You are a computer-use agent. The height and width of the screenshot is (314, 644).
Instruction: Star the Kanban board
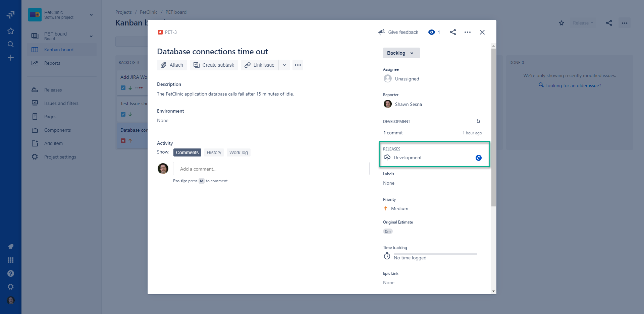[x=561, y=23]
